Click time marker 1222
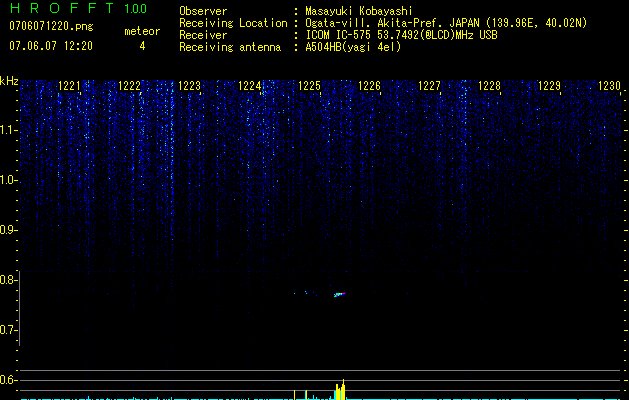The width and height of the screenshot is (629, 400). 129,86
